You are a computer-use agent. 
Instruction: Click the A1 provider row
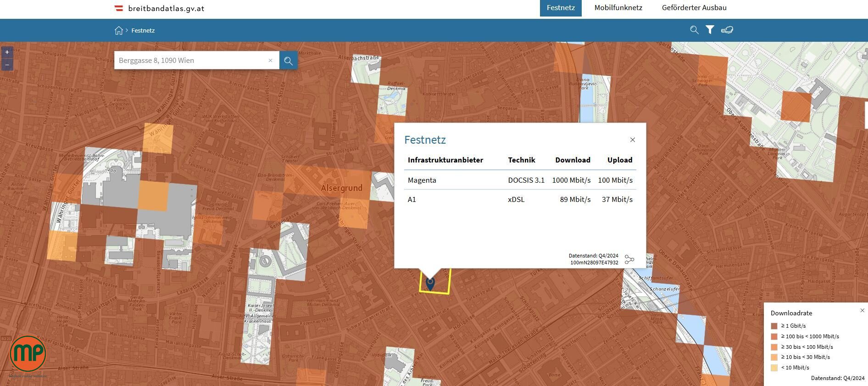coord(520,199)
